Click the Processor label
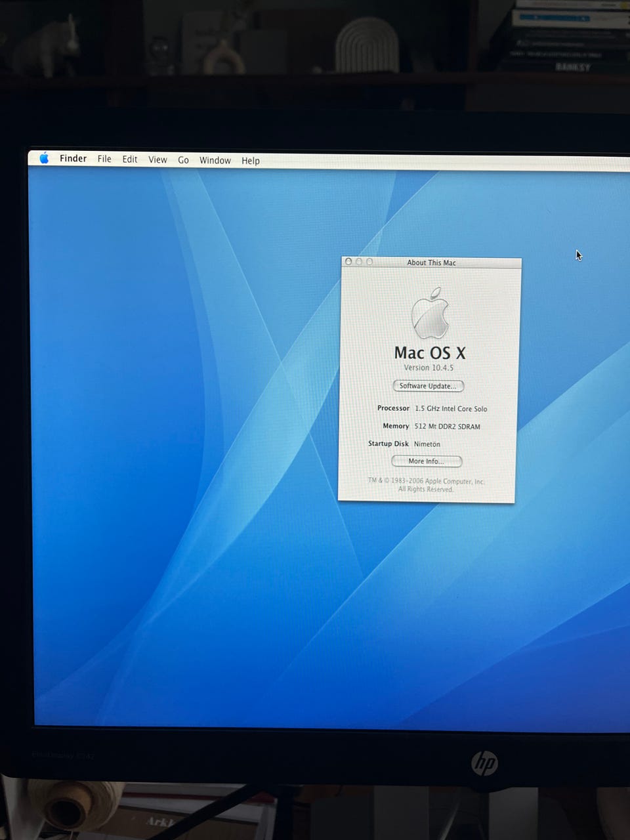The height and width of the screenshot is (840, 630). [x=393, y=408]
